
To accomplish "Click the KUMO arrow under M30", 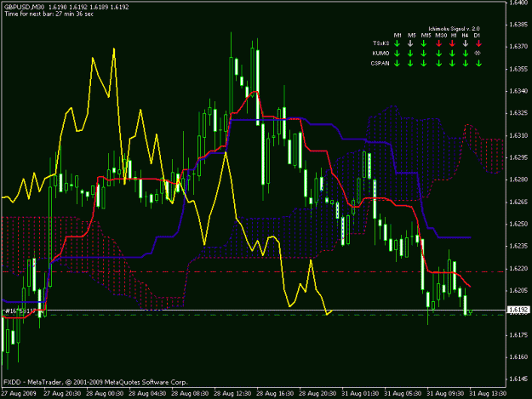I will click(438, 54).
